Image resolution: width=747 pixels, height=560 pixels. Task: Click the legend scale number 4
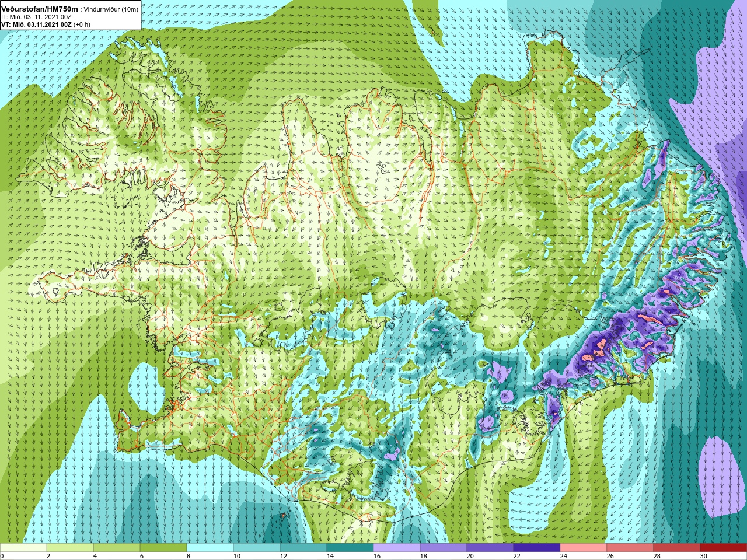coord(96,556)
